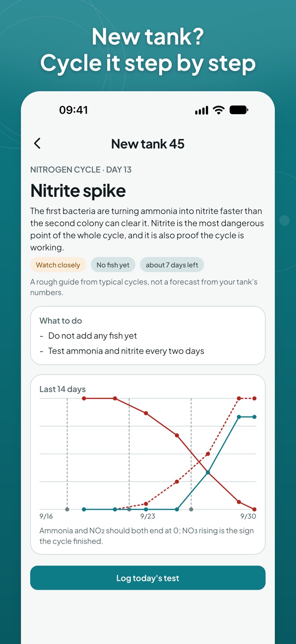The width and height of the screenshot is (296, 644).
Task: Tap the New tank 45 title
Action: [148, 144]
